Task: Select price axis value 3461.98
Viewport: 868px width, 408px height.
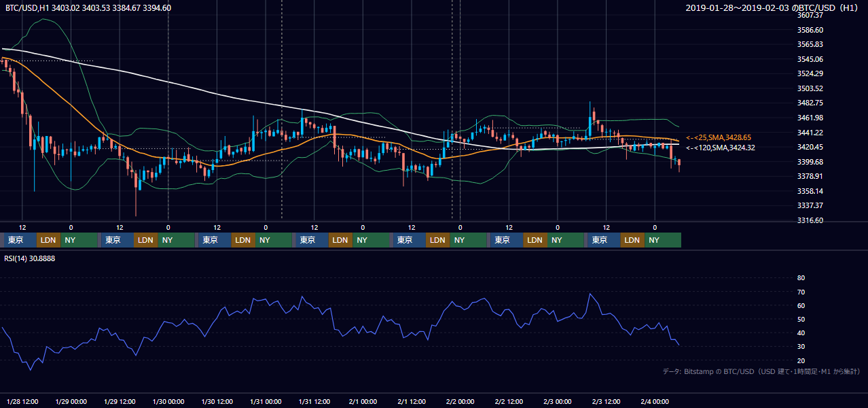Action: [x=810, y=118]
